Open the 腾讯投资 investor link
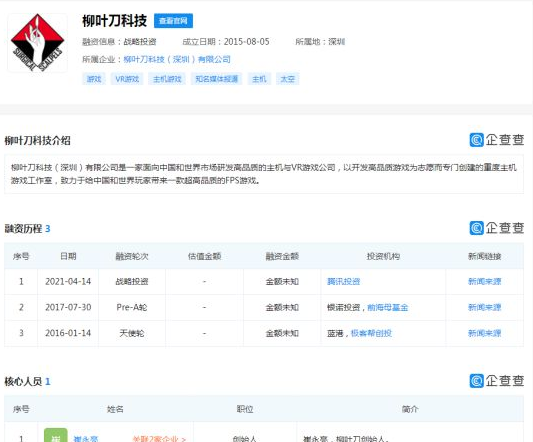Screen dimensions: 533x442 point(343,282)
